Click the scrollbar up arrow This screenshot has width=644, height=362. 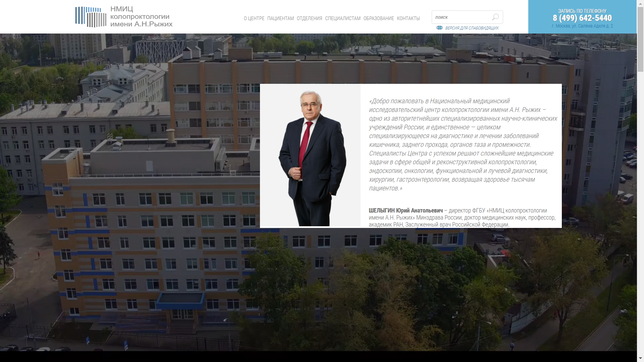[640, 3]
